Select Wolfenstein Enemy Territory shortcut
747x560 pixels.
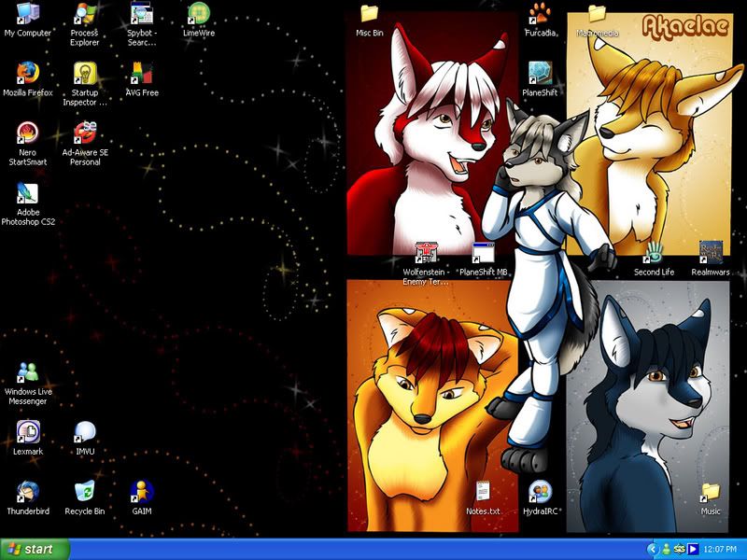[x=426, y=264]
